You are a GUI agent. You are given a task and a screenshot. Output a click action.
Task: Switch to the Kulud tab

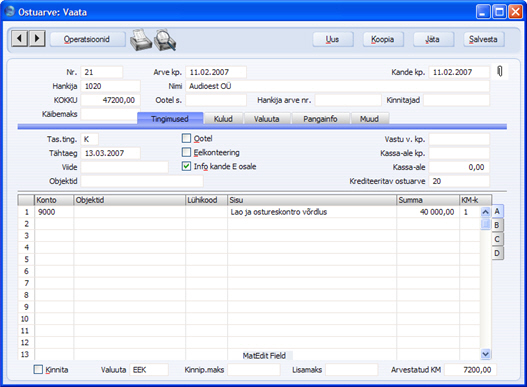[223, 119]
